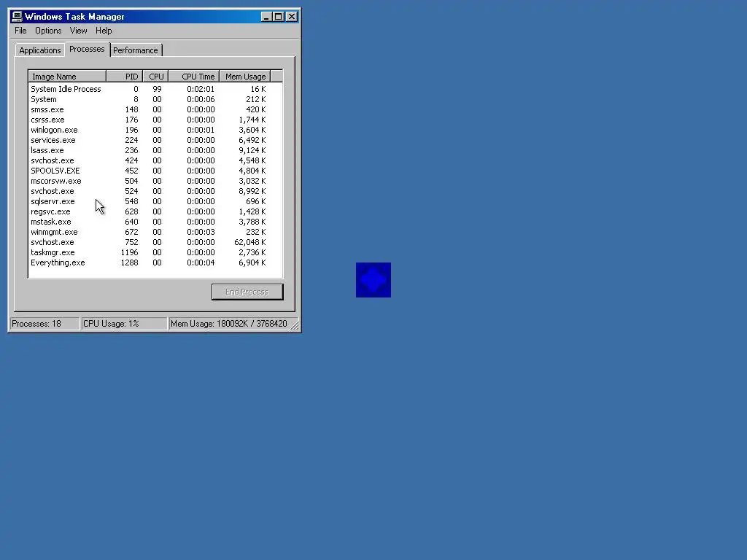747x560 pixels.
Task: Sort by PID column header
Action: (124, 77)
